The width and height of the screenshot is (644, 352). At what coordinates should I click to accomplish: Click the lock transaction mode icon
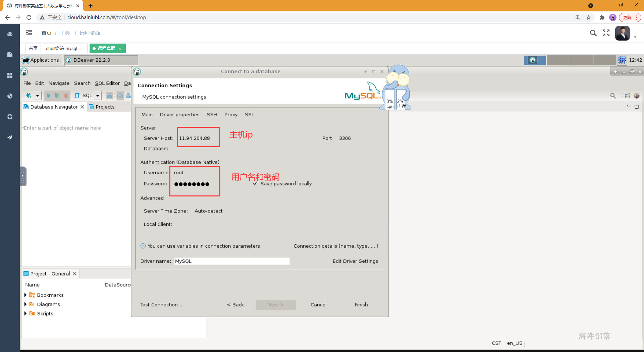tap(109, 96)
